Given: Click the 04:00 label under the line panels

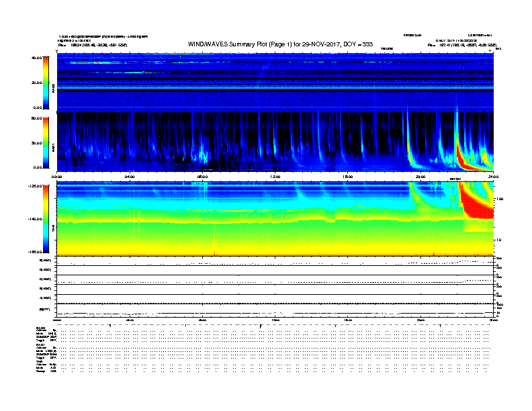Looking at the screenshot, I should (x=130, y=320).
